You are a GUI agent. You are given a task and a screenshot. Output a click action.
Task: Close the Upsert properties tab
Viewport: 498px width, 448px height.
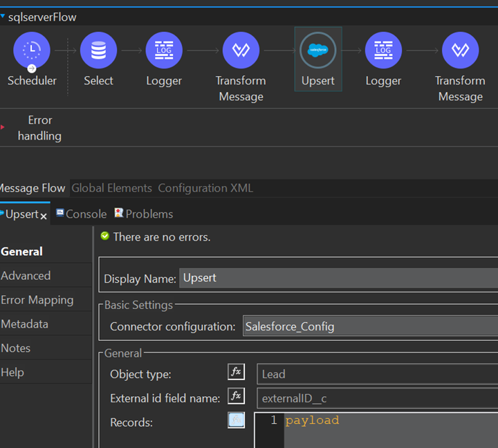coord(44,216)
